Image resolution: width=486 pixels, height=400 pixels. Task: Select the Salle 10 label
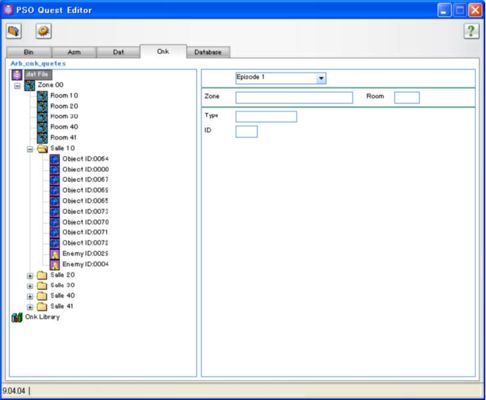(62, 148)
